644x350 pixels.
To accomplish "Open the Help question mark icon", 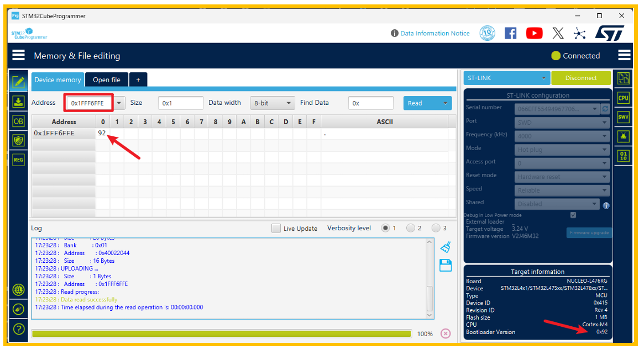I will pyautogui.click(x=18, y=329).
